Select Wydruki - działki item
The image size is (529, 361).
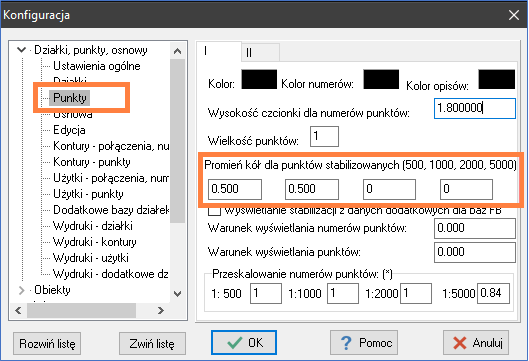[x=93, y=226]
